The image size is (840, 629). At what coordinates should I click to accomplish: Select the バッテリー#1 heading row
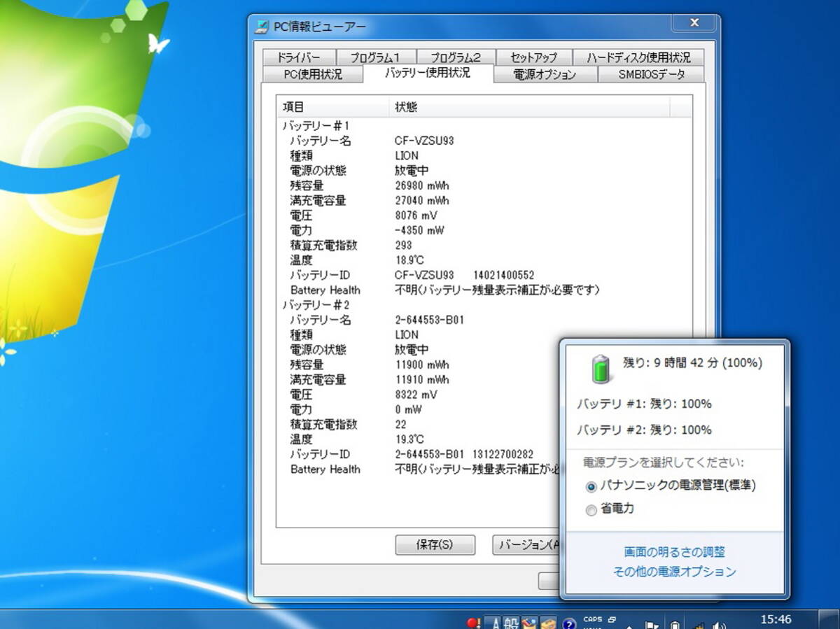click(316, 126)
